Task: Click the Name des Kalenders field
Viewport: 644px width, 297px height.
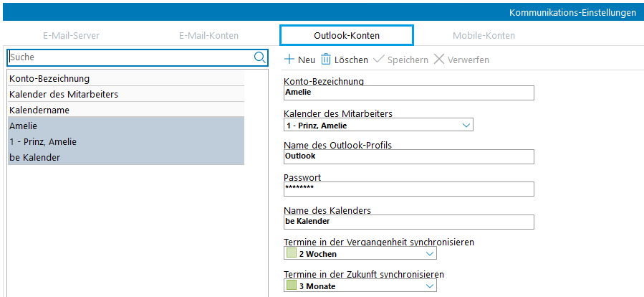Action: point(408,222)
